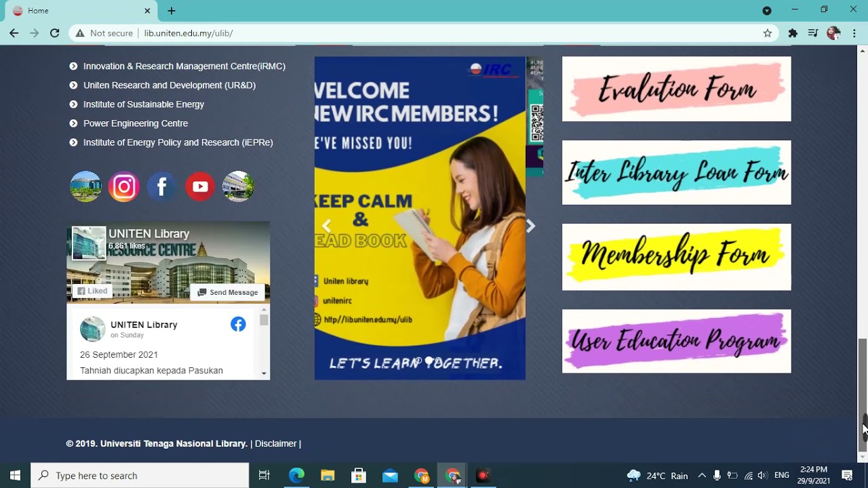This screenshot has height=488, width=868.
Task: Open File Explorer from the taskbar
Action: (x=328, y=475)
